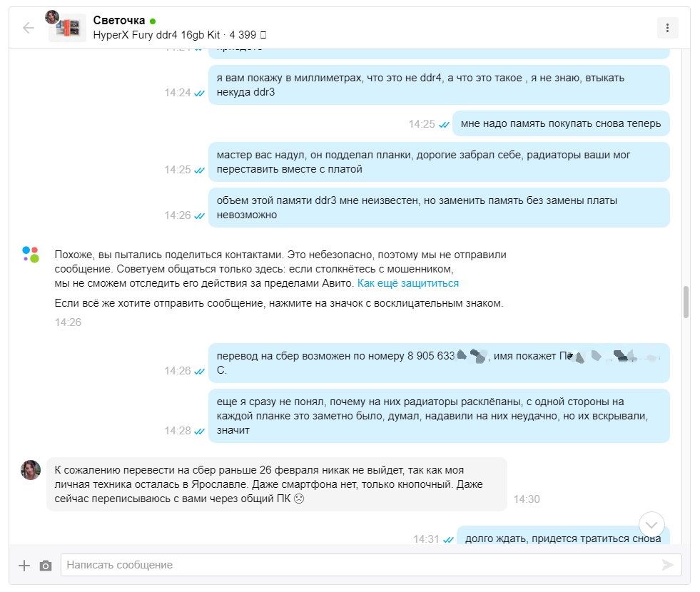Click the small seller avatar in the header
This screenshot has height=592, width=700.
coord(52,17)
